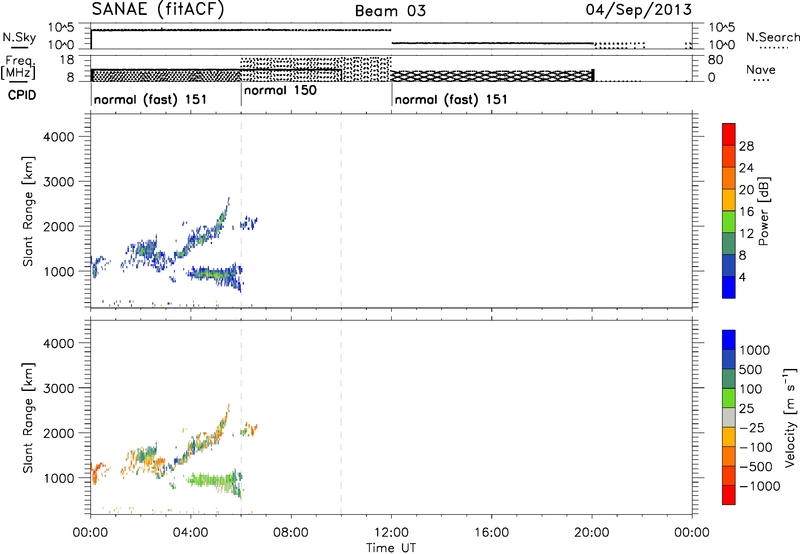
Task: Pick the Power colorbar segment between 24 and 28
Action: [729, 156]
